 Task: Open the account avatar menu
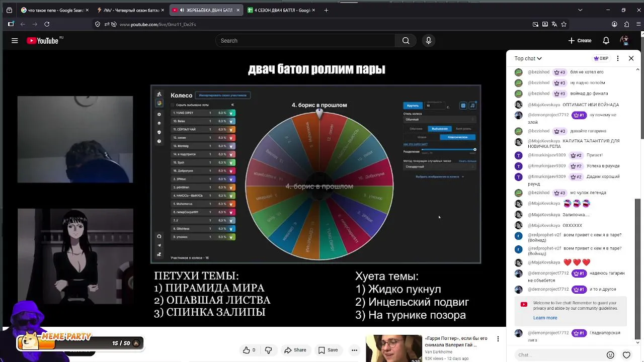coord(624,41)
